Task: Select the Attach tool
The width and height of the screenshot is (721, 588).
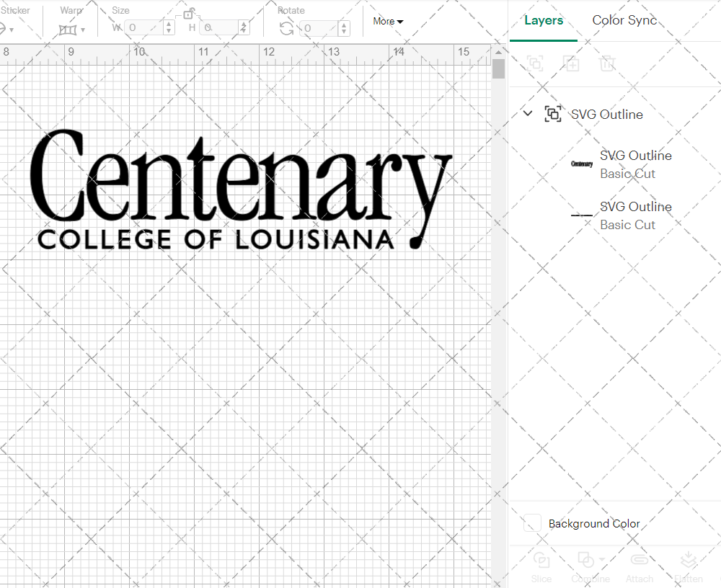Action: [x=640, y=566]
